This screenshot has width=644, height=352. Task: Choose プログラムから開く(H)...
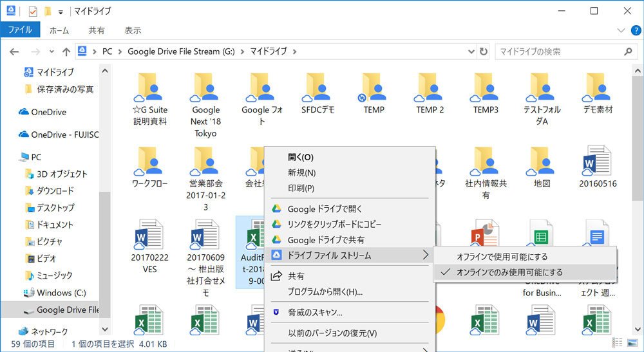350,292
